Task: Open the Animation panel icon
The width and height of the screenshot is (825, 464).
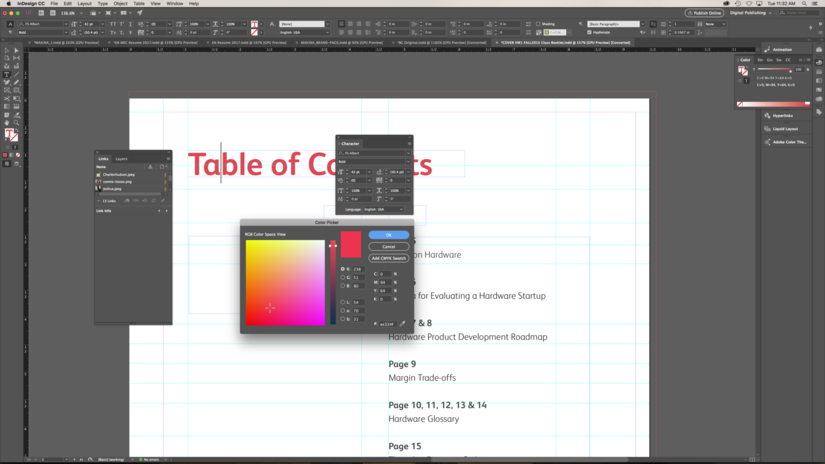Action: coord(767,49)
